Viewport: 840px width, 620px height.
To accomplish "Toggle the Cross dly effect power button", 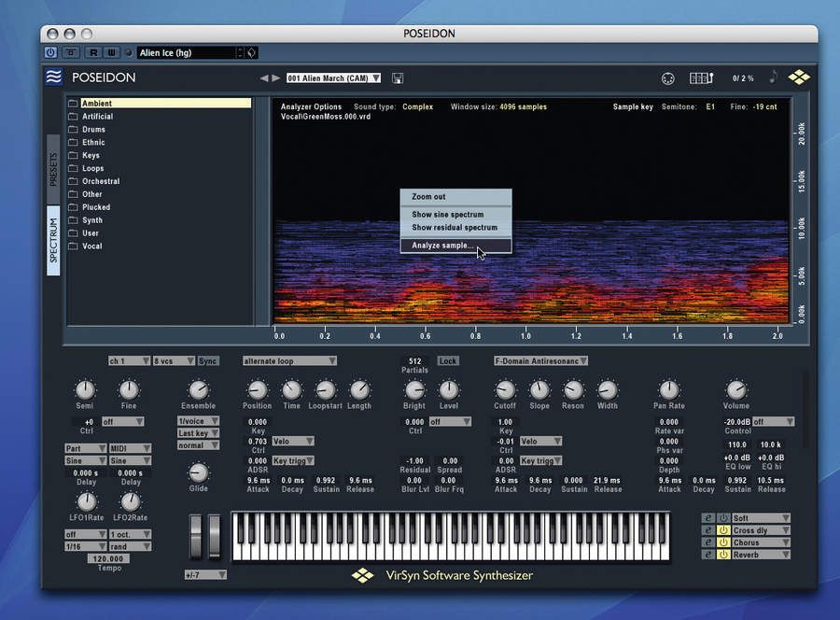I will pos(723,530).
